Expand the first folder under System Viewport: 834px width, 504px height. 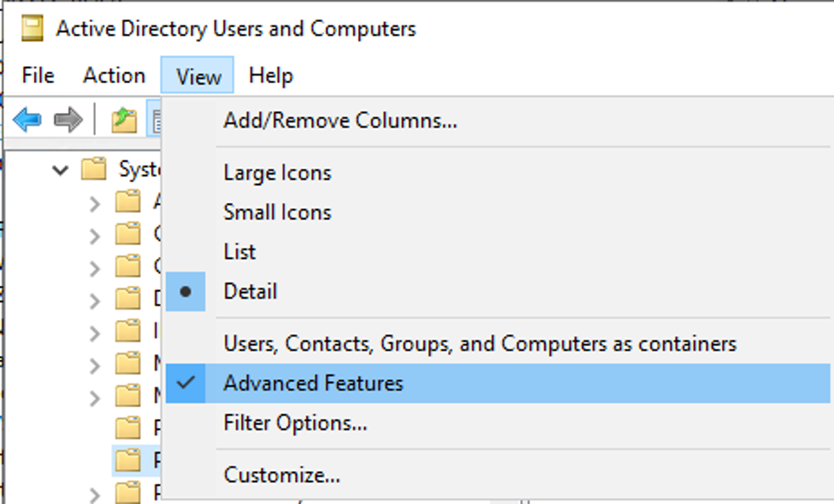(x=95, y=204)
